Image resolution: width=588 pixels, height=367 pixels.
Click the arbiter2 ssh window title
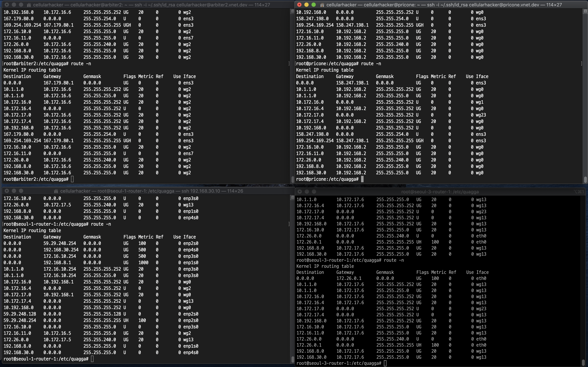(x=151, y=5)
